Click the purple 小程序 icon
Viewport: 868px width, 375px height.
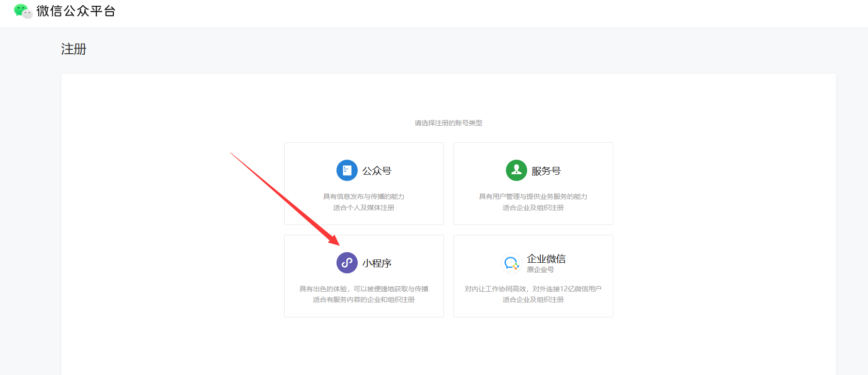tap(347, 263)
